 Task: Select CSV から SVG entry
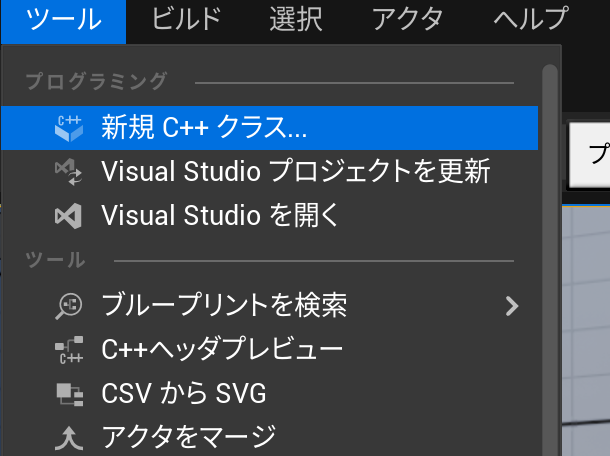pyautogui.click(x=270, y=394)
